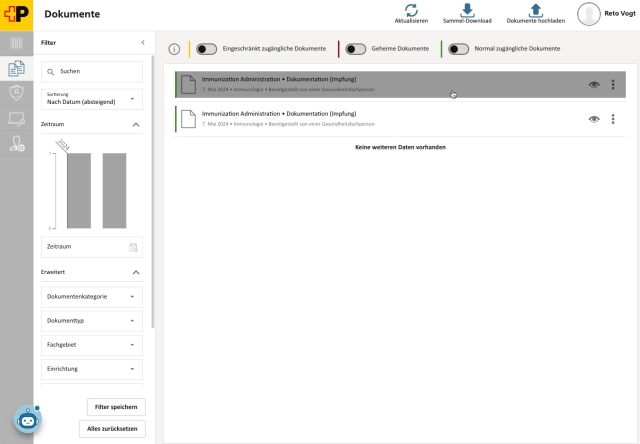Open first Immunization Administration document
Image resolution: width=640 pixels, height=444 pixels.
tap(400, 84)
